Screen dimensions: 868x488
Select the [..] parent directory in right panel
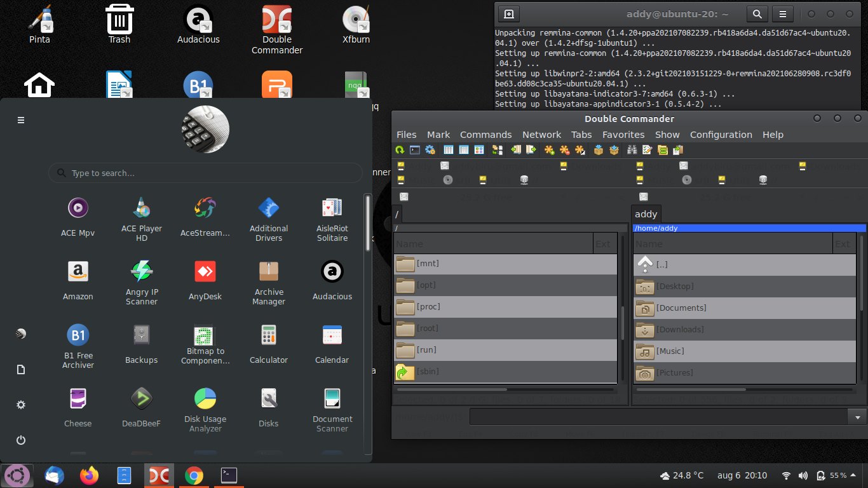tap(745, 265)
